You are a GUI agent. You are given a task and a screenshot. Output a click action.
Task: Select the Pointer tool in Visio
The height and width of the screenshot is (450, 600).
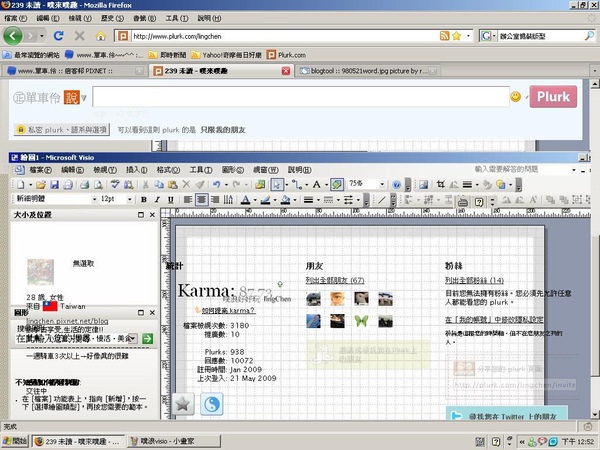tap(277, 185)
